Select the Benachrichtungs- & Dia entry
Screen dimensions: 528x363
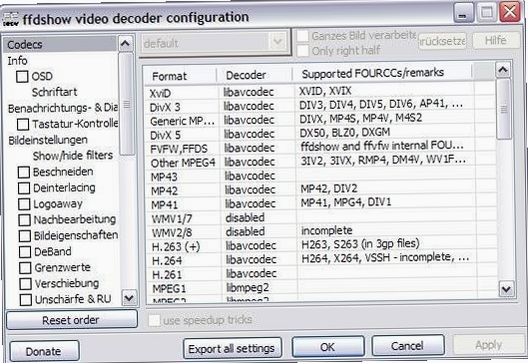pos(63,108)
